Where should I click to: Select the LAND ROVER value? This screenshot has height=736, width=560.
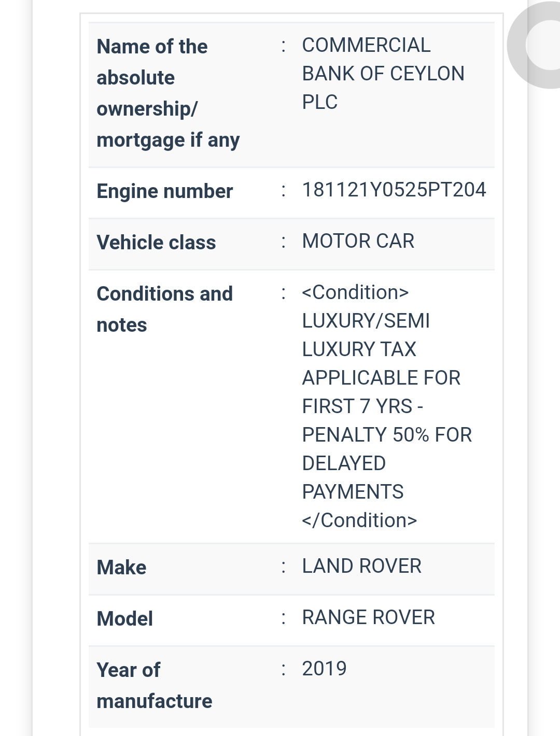tap(362, 566)
